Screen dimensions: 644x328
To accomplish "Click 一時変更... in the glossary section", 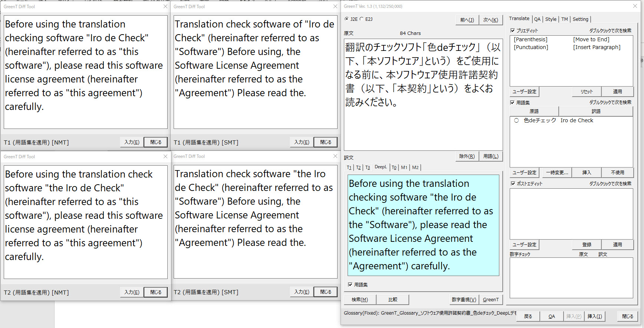I will click(x=557, y=172).
